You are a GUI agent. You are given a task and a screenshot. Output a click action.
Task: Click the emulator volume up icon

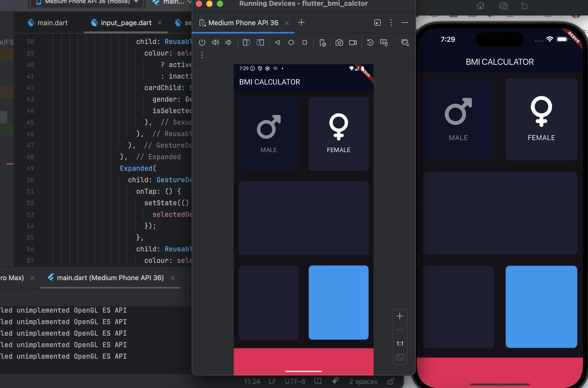(x=215, y=42)
